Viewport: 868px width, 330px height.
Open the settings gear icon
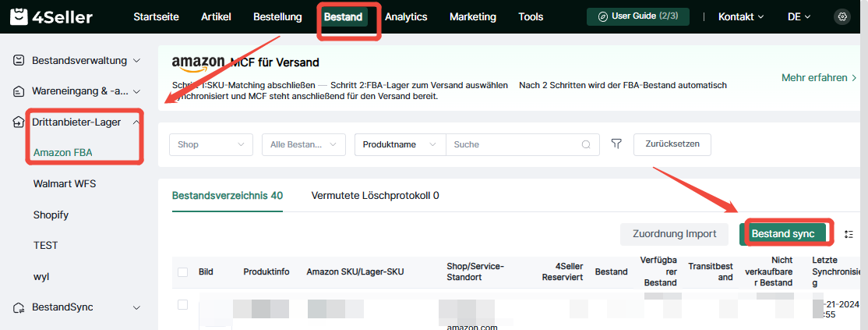pos(842,16)
